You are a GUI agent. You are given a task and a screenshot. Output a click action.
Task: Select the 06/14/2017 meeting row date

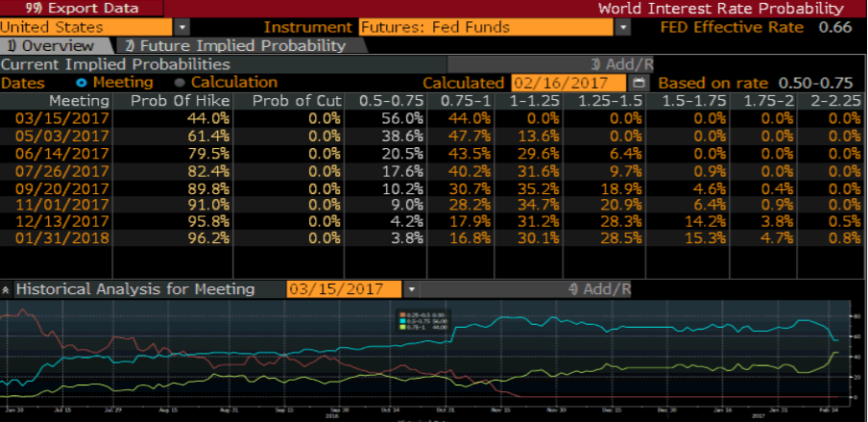click(x=62, y=153)
